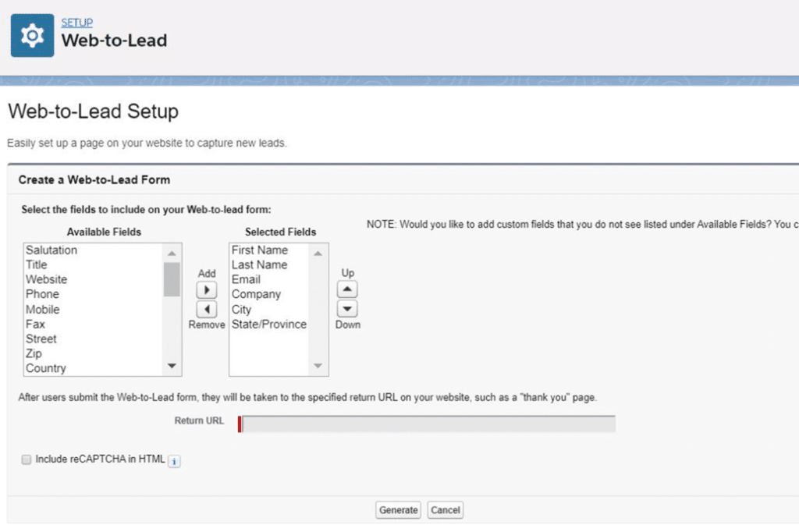Click the Setup gear icon
The image size is (799, 532).
33,35
